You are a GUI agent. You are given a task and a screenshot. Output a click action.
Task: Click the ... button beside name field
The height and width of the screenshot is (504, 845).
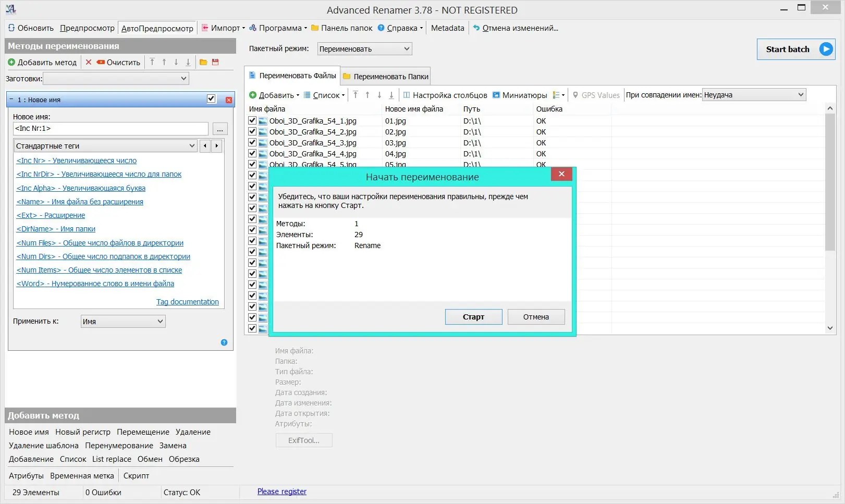pyautogui.click(x=220, y=129)
